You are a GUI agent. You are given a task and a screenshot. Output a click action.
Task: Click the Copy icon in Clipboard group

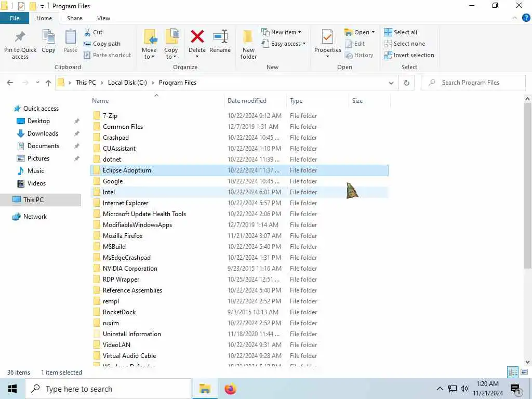tap(48, 37)
